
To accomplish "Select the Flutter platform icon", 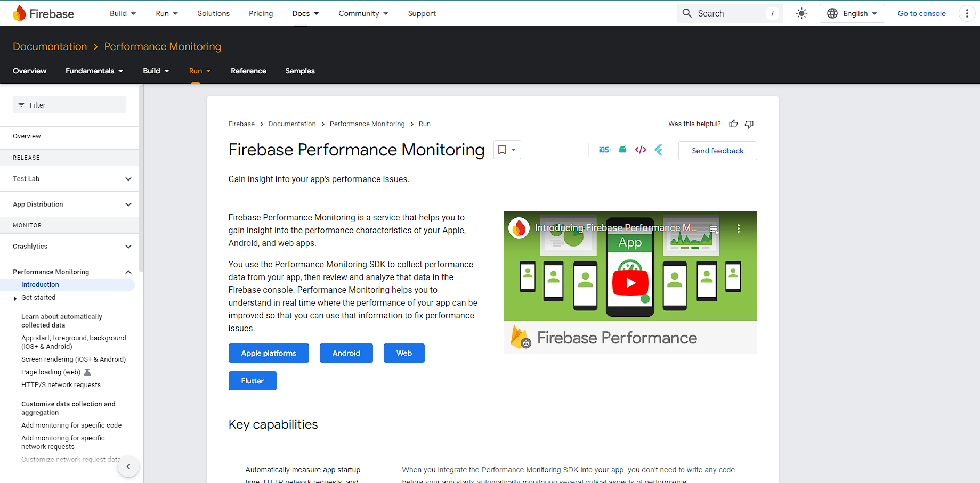I will pyautogui.click(x=659, y=150).
